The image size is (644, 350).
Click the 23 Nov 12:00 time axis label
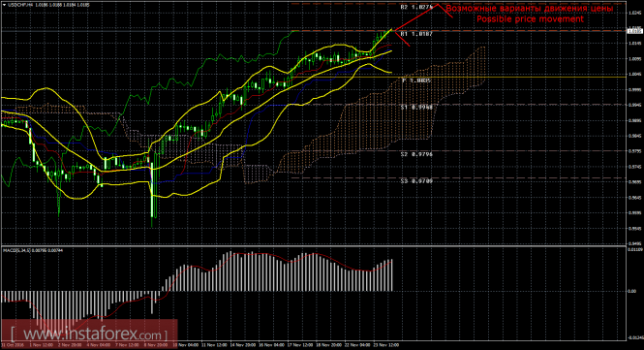(x=386, y=345)
